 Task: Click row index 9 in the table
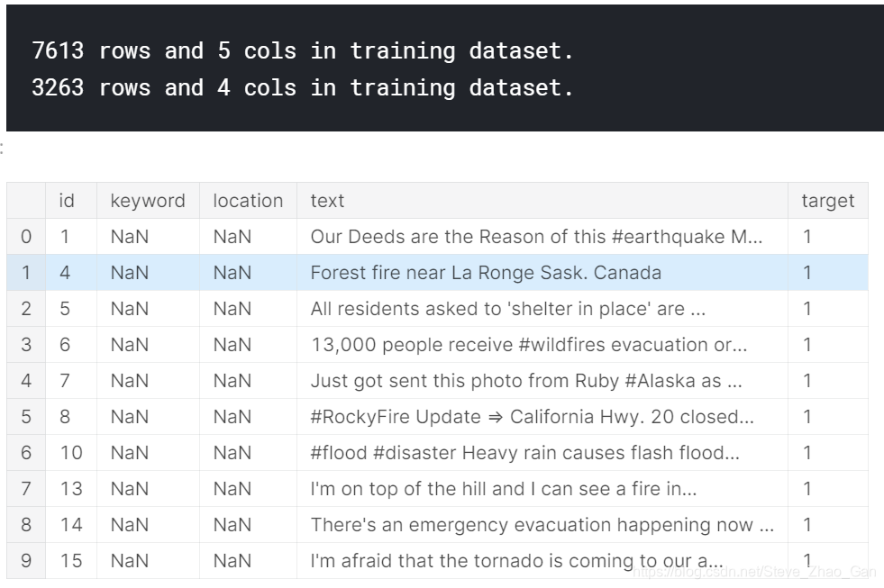click(x=26, y=561)
